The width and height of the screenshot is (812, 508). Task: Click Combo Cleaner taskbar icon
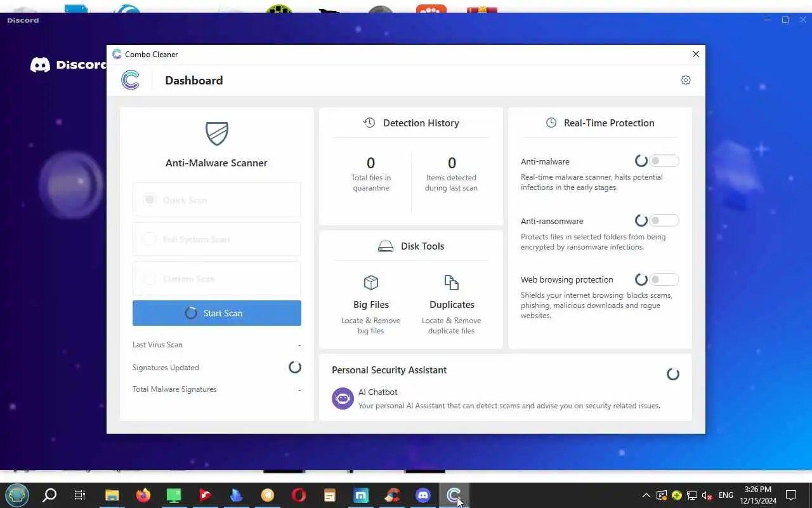tap(454, 495)
